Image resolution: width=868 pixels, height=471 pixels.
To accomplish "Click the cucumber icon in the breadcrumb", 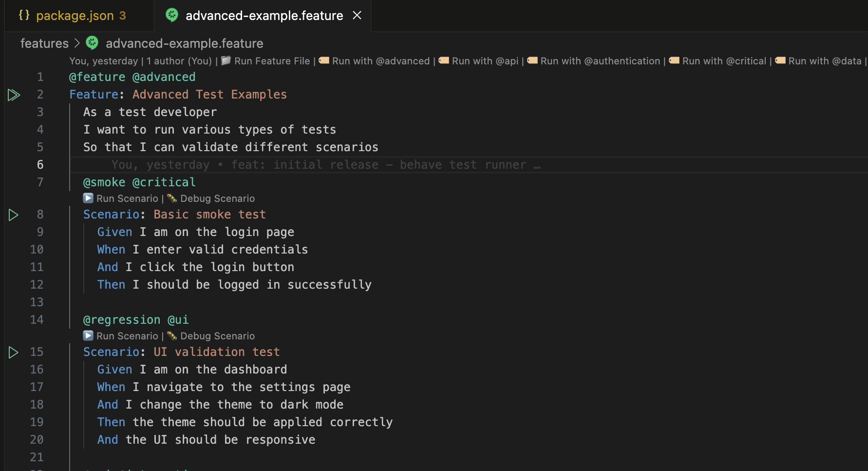I will point(92,43).
